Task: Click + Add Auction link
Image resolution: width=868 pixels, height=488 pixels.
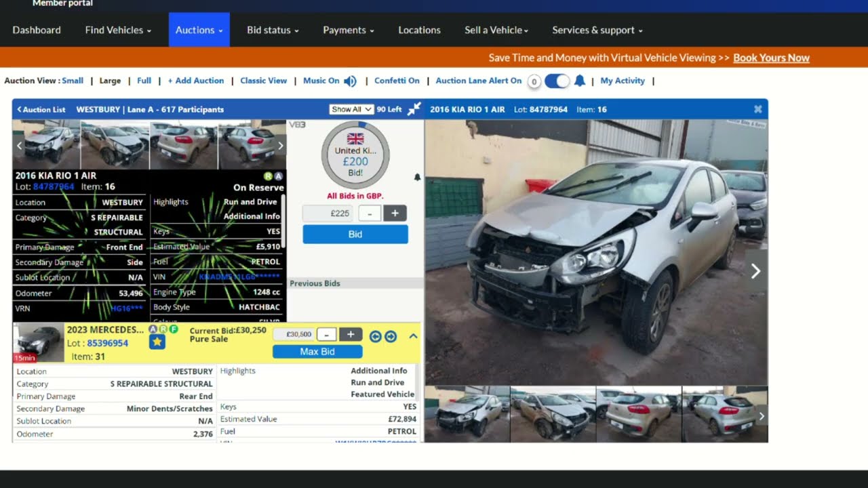Action: [196, 81]
